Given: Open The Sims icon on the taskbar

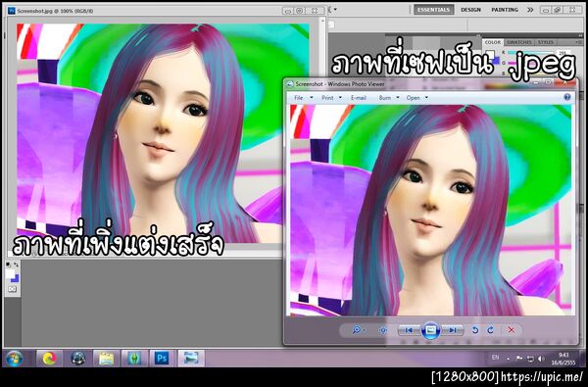Looking at the screenshot, I should tap(134, 359).
